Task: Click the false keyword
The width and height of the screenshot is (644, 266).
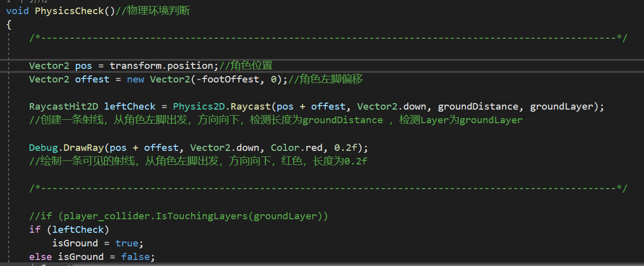Action: 135,256
